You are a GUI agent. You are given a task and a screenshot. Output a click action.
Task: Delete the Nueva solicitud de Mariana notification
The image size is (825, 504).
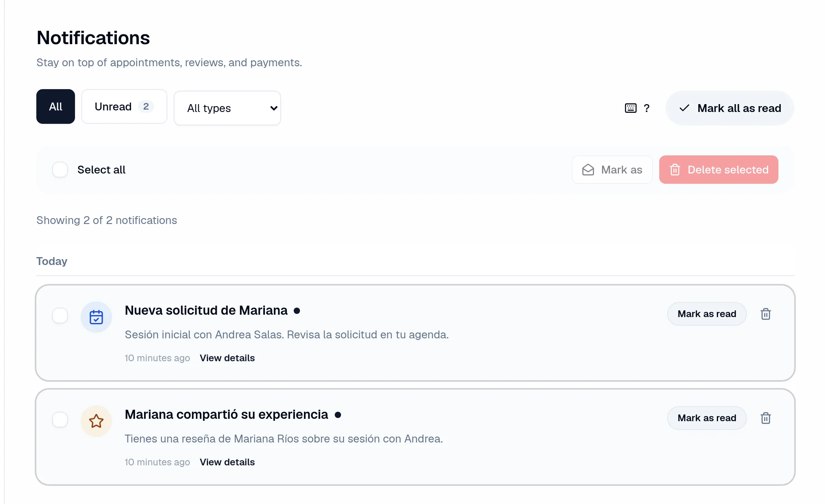click(765, 314)
